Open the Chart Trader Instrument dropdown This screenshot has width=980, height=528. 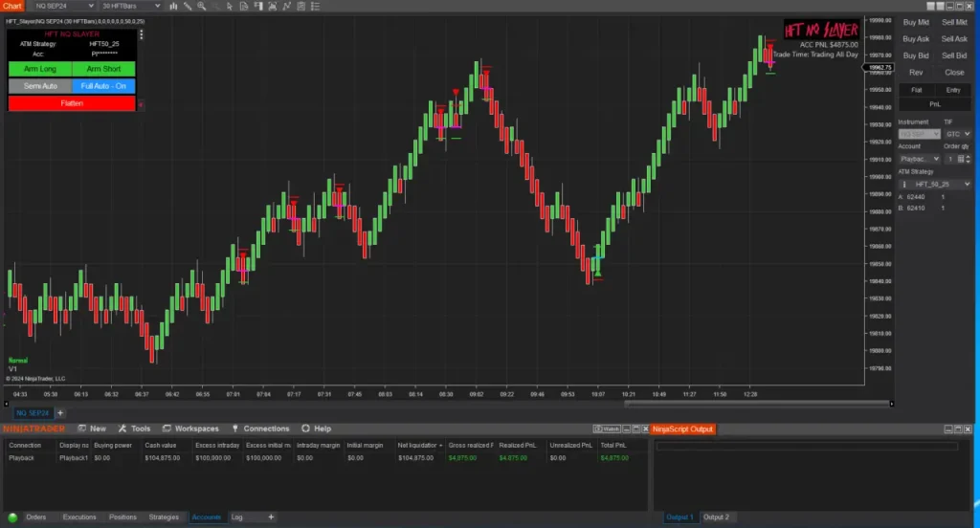point(920,134)
